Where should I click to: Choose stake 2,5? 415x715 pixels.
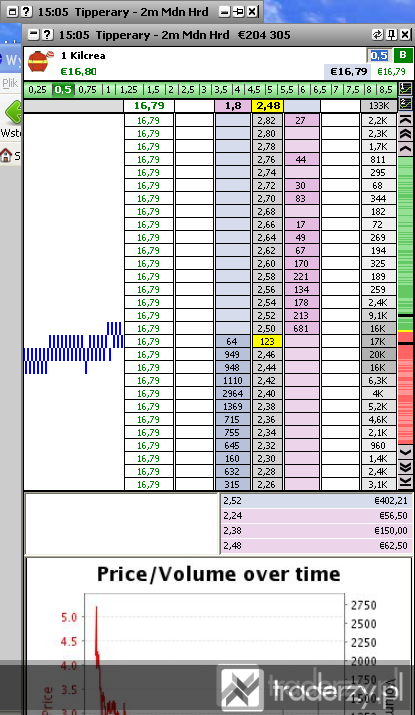pyautogui.click(x=188, y=90)
